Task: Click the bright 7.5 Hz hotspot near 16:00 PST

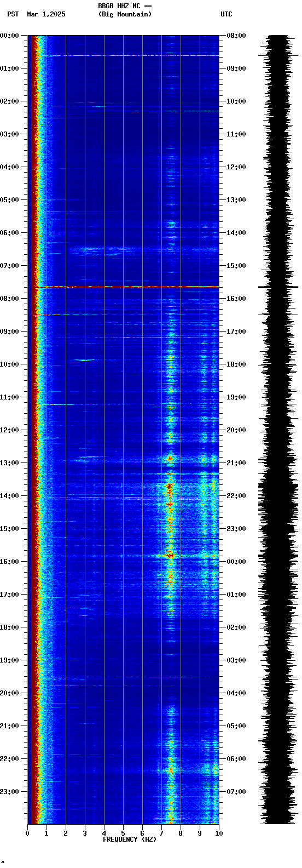Action: (x=170, y=556)
